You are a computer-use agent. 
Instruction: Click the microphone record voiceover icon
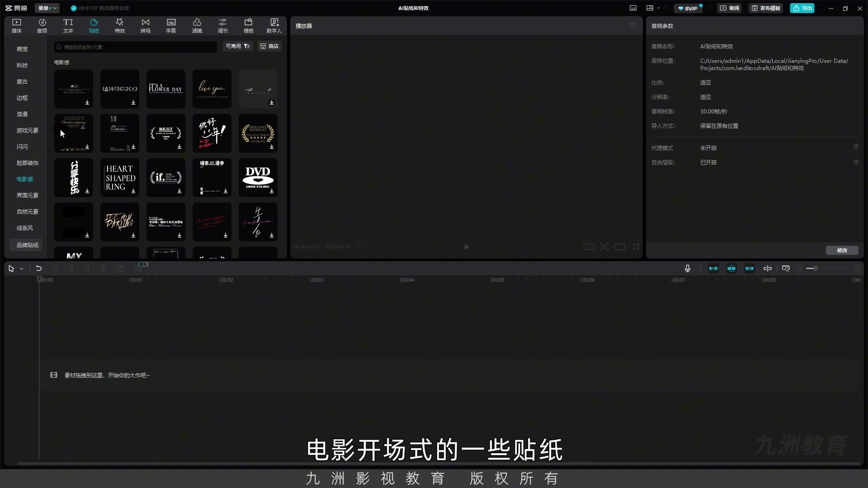[688, 268]
